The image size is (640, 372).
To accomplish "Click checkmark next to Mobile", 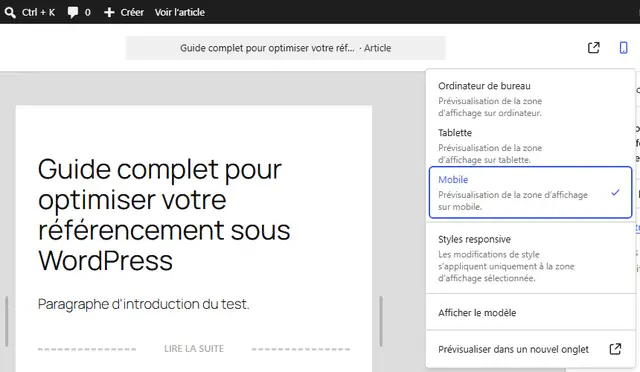I will [616, 192].
